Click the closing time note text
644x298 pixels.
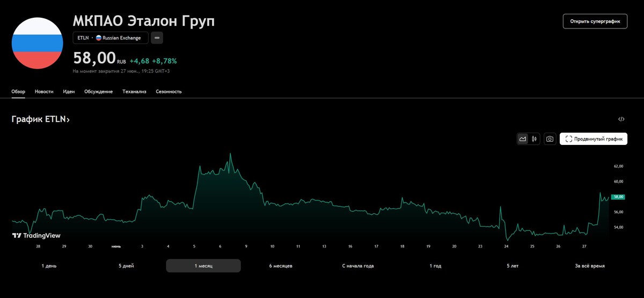121,71
